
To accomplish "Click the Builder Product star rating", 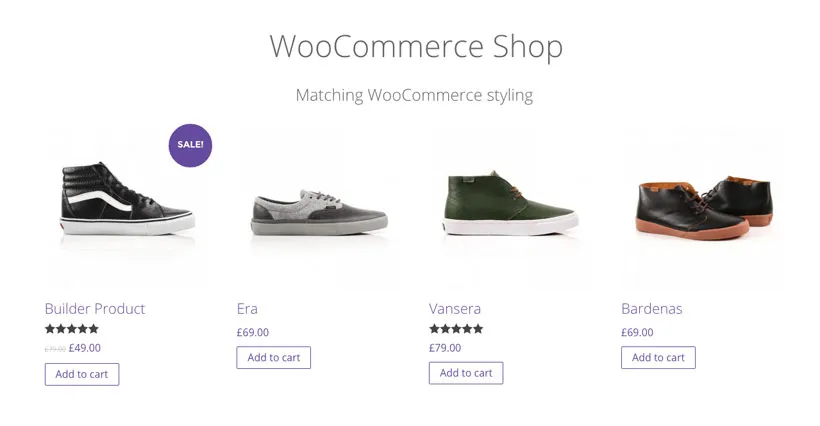I will coord(72,329).
